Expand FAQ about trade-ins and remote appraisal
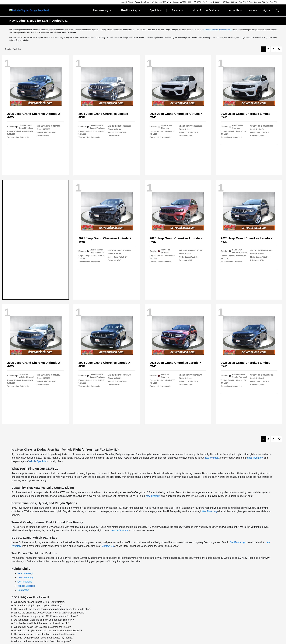The height and width of the screenshot is (644, 286). click(43, 620)
